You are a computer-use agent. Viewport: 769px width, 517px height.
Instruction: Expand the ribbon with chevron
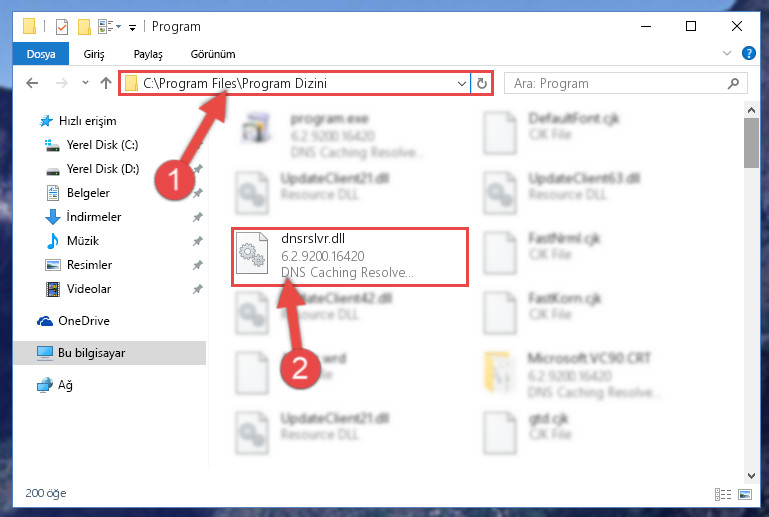coord(727,53)
